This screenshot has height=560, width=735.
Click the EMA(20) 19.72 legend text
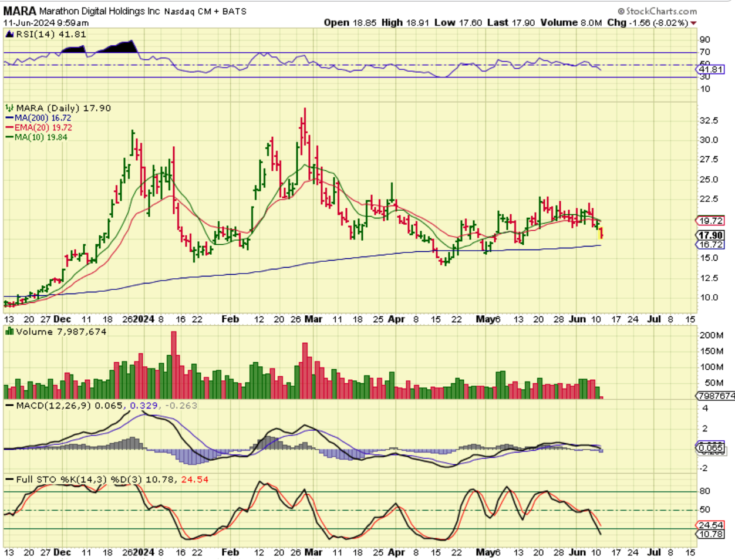pyautogui.click(x=43, y=127)
